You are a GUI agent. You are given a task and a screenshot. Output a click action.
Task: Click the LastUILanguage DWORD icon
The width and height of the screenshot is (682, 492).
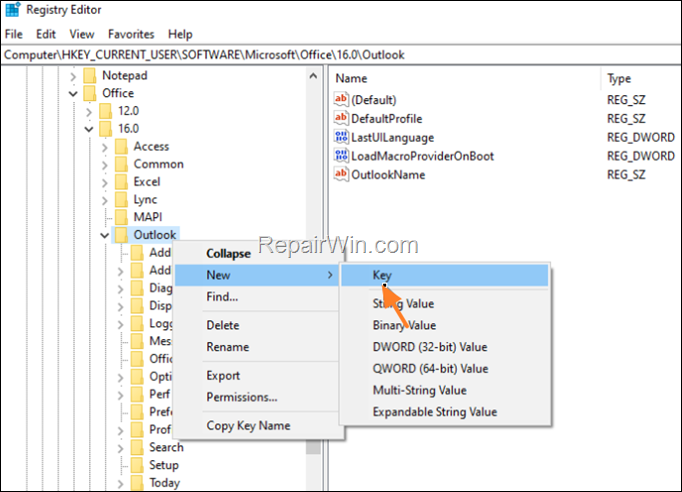(x=341, y=137)
